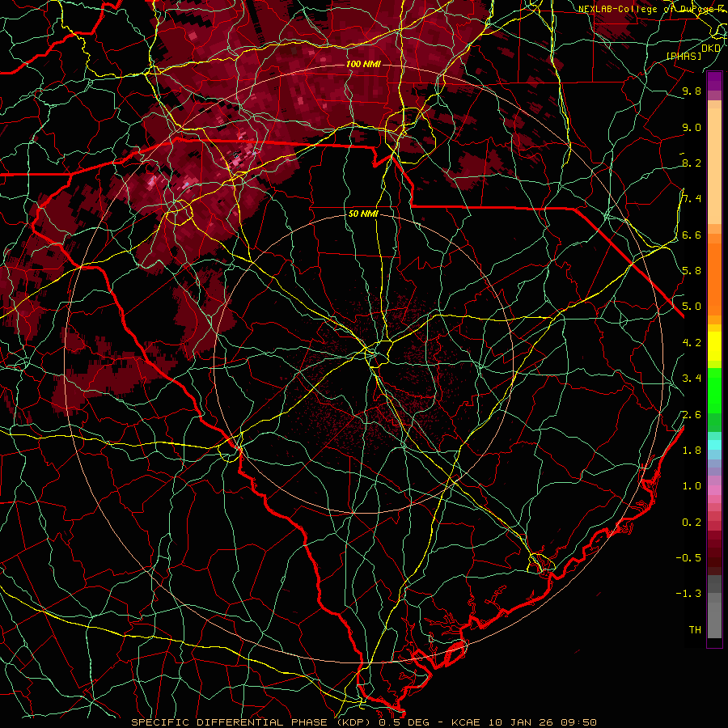
Task: Click the 6.6 legend value
Action: tap(692, 235)
